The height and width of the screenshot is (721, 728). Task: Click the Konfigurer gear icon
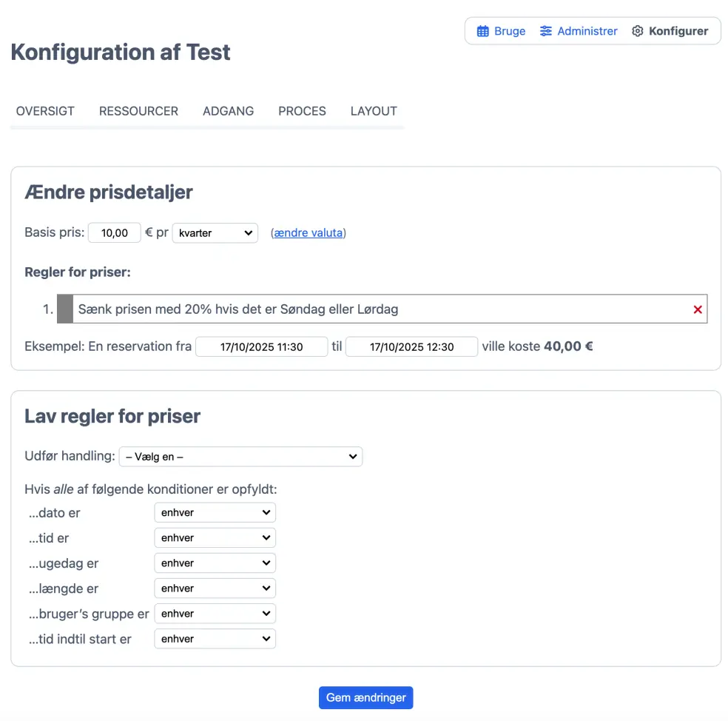[638, 31]
